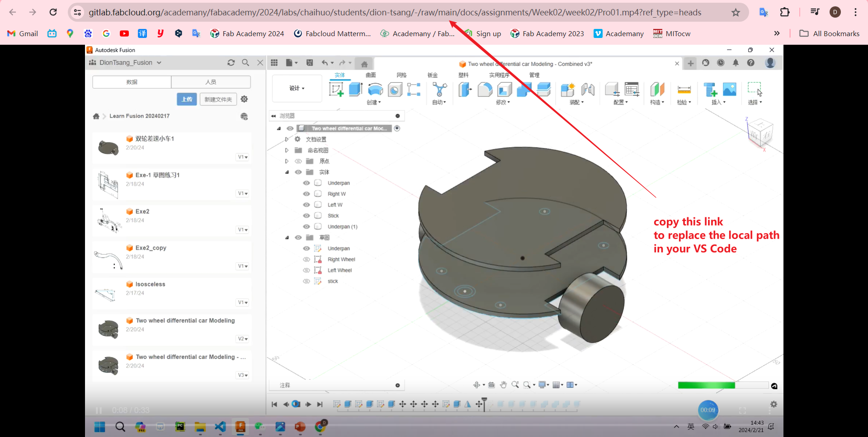
Task: Toggle visibility of Left W body
Action: pos(307,205)
